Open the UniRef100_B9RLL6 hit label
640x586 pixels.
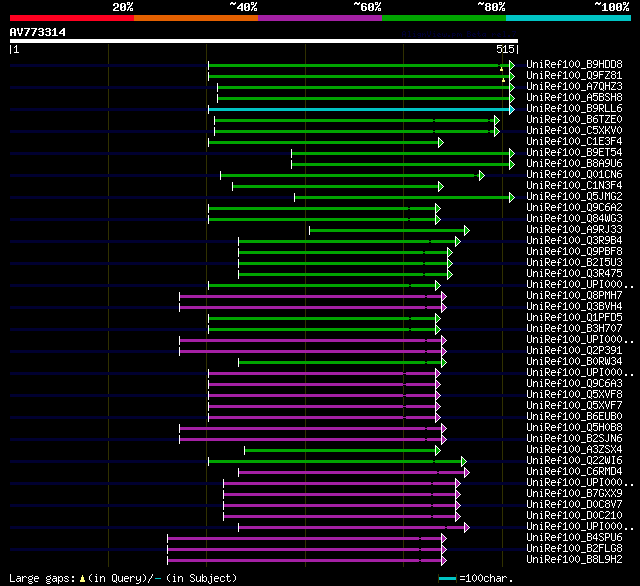point(574,108)
